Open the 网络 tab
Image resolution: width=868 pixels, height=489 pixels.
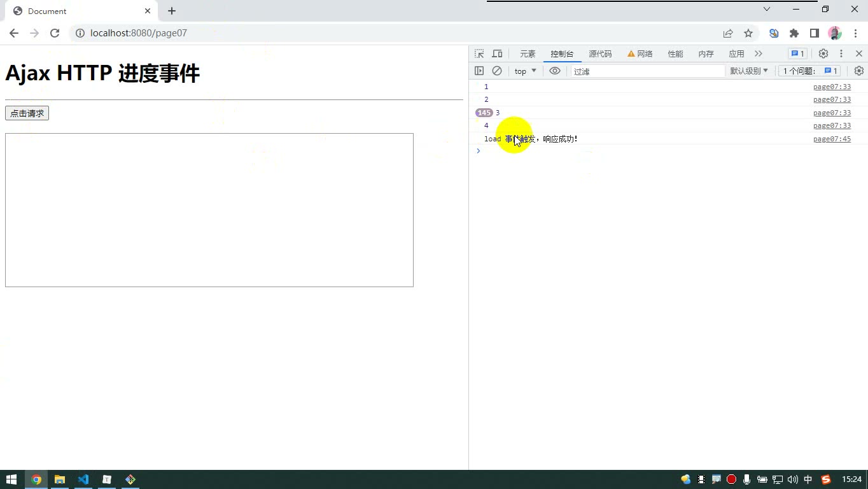[x=640, y=54]
